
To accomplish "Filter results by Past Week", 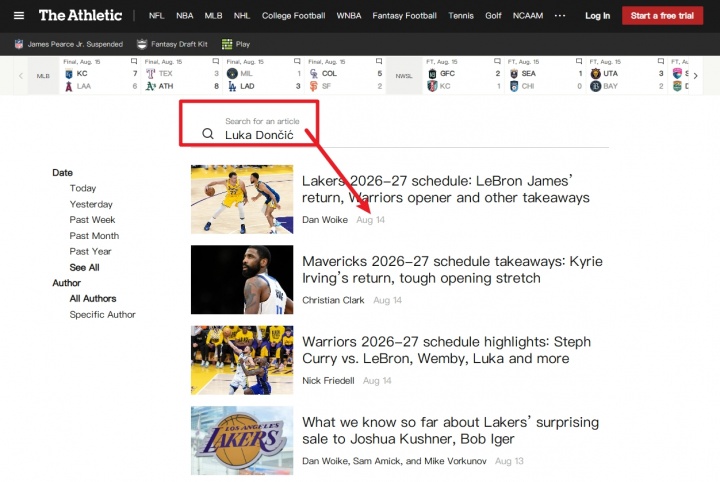I will [92, 220].
